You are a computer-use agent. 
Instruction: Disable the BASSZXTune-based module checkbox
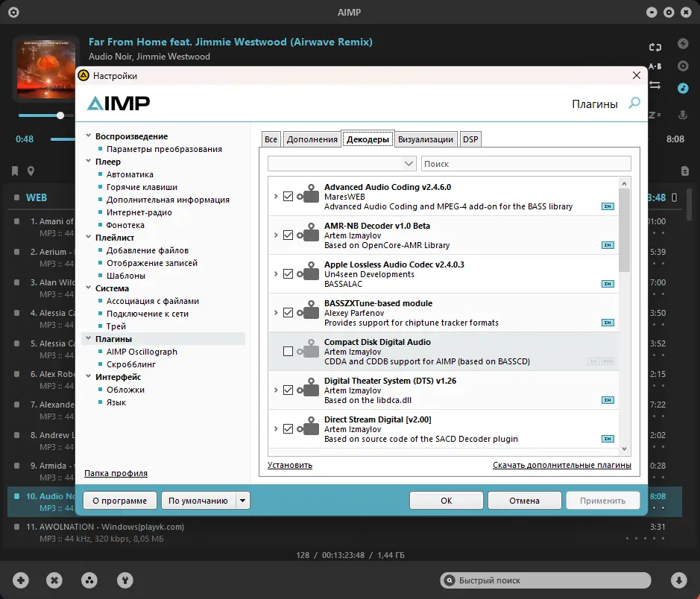(x=288, y=313)
